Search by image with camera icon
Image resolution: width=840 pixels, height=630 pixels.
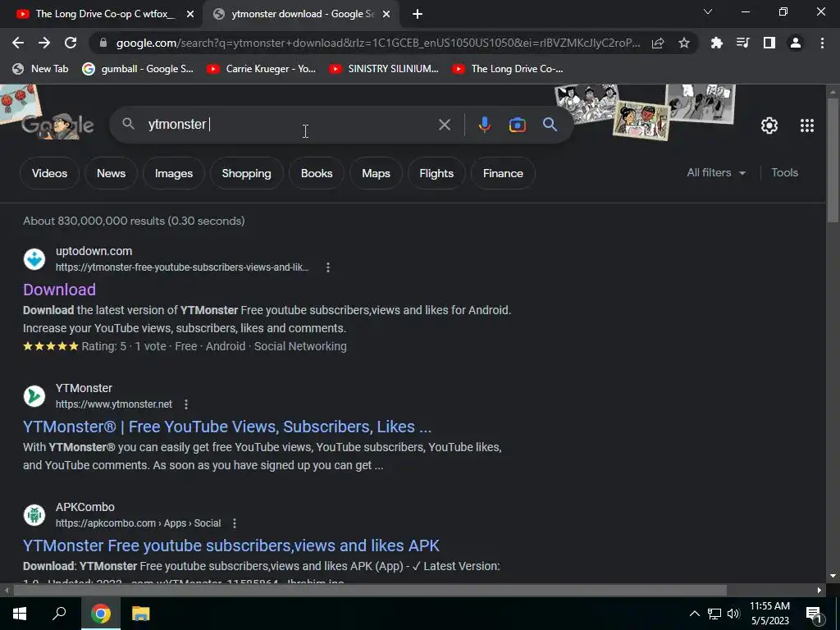point(517,125)
